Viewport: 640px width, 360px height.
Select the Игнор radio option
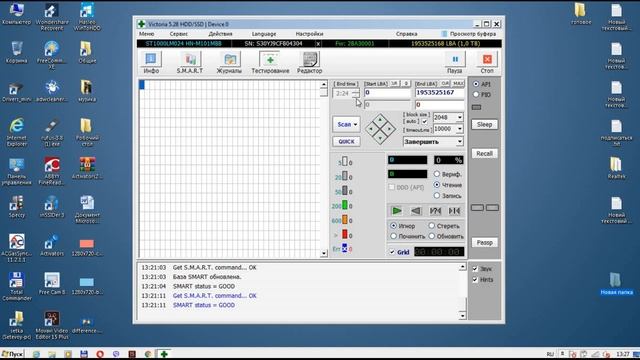[393, 226]
